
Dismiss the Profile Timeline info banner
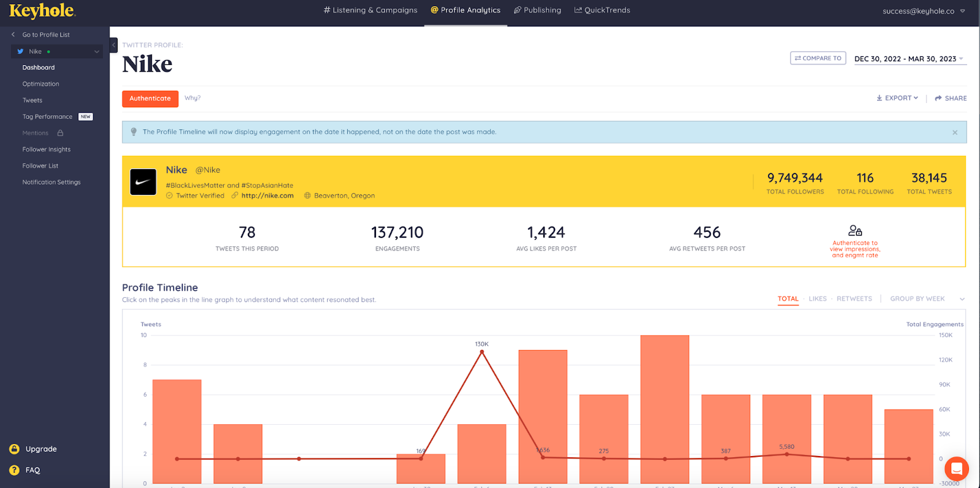[954, 132]
